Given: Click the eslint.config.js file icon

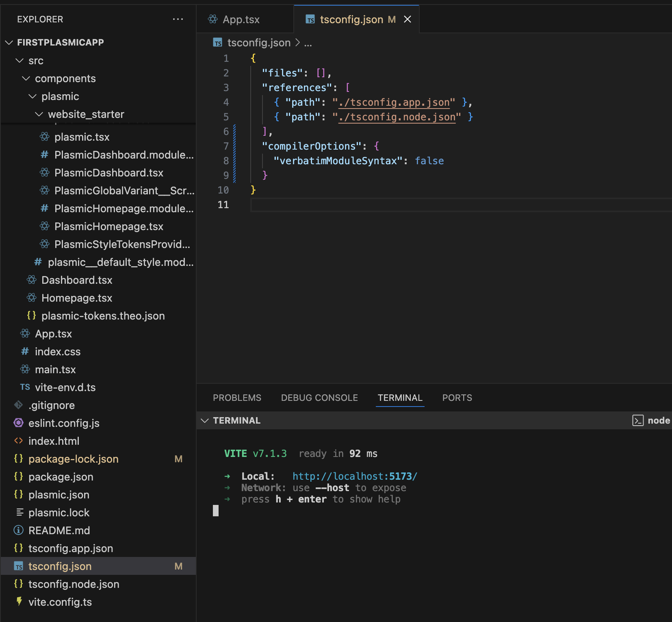Looking at the screenshot, I should (19, 423).
